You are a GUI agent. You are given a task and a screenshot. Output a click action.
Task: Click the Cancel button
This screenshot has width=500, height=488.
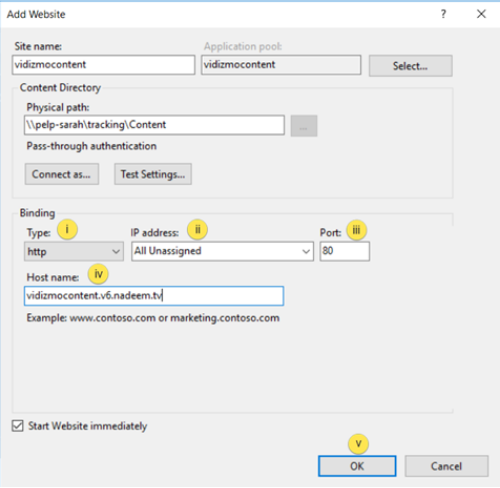point(447,466)
